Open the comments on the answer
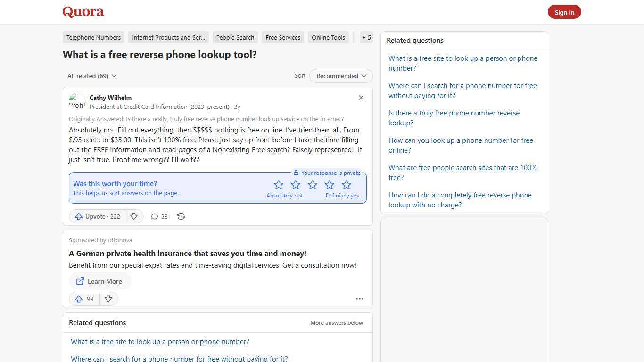 [159, 216]
